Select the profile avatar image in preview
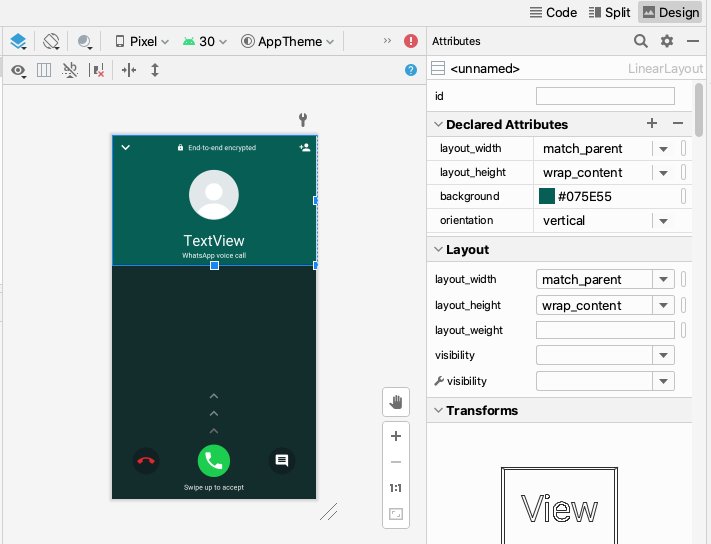This screenshot has height=544, width=711. [x=214, y=195]
